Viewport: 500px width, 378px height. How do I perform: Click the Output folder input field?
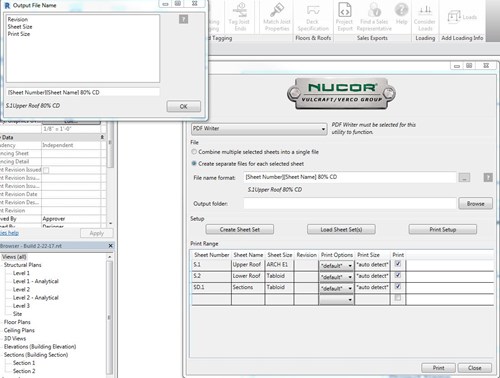pos(350,203)
